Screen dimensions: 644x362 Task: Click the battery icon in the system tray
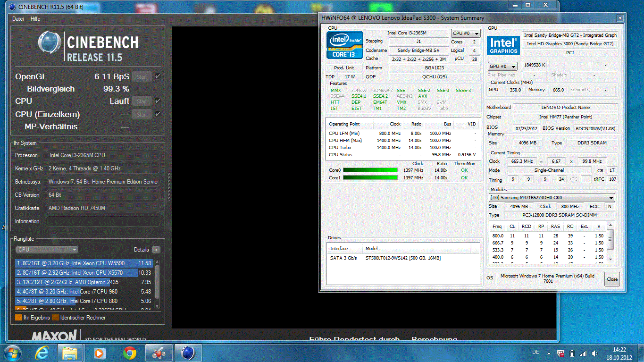572,353
